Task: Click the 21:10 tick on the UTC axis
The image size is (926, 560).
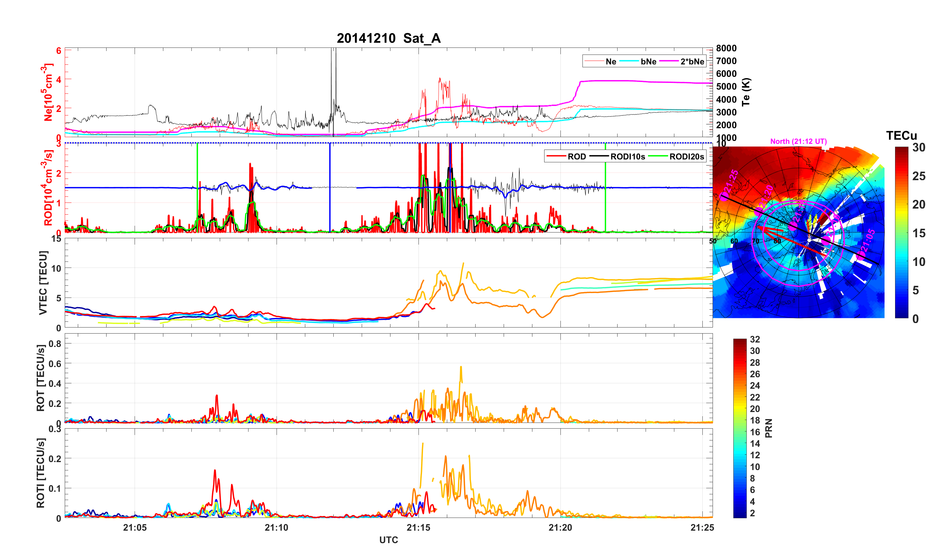Action: tap(277, 528)
